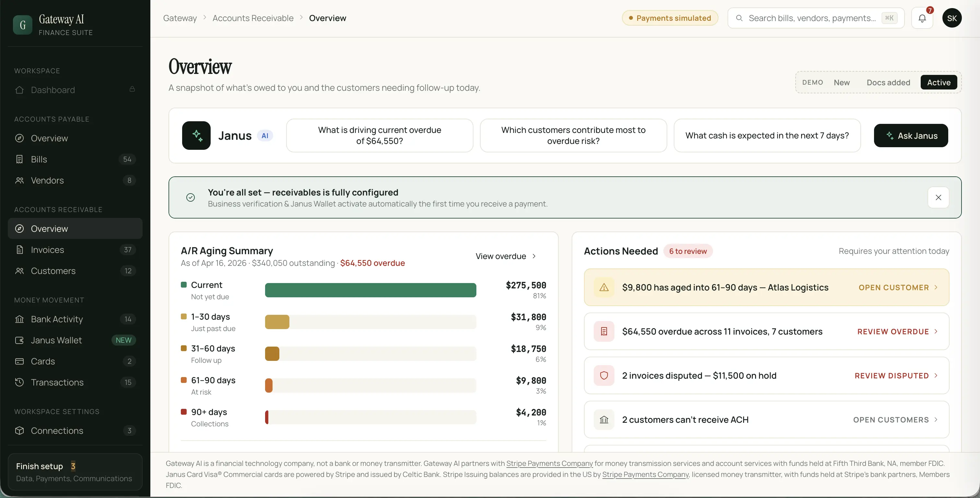Expand View overdue chevron
The width and height of the screenshot is (980, 498).
pos(534,256)
